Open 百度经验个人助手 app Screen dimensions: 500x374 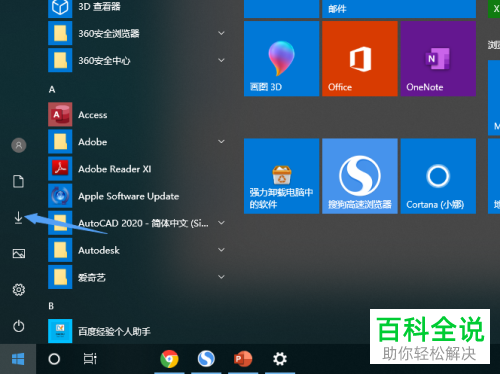137,331
